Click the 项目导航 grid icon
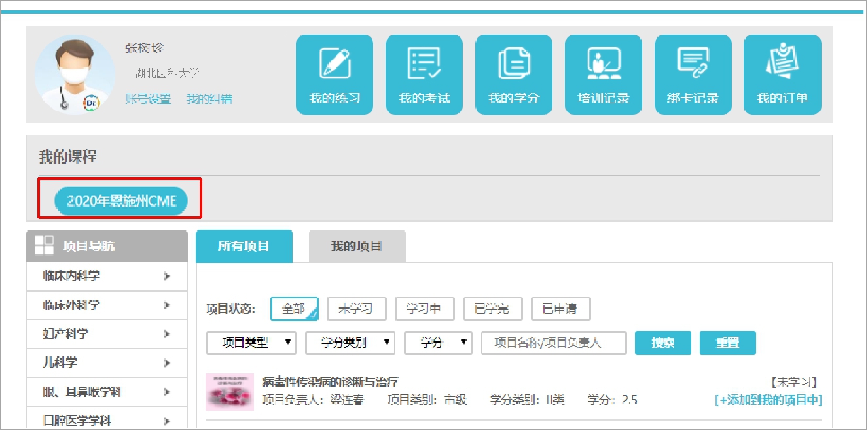The width and height of the screenshot is (868, 431). click(44, 245)
